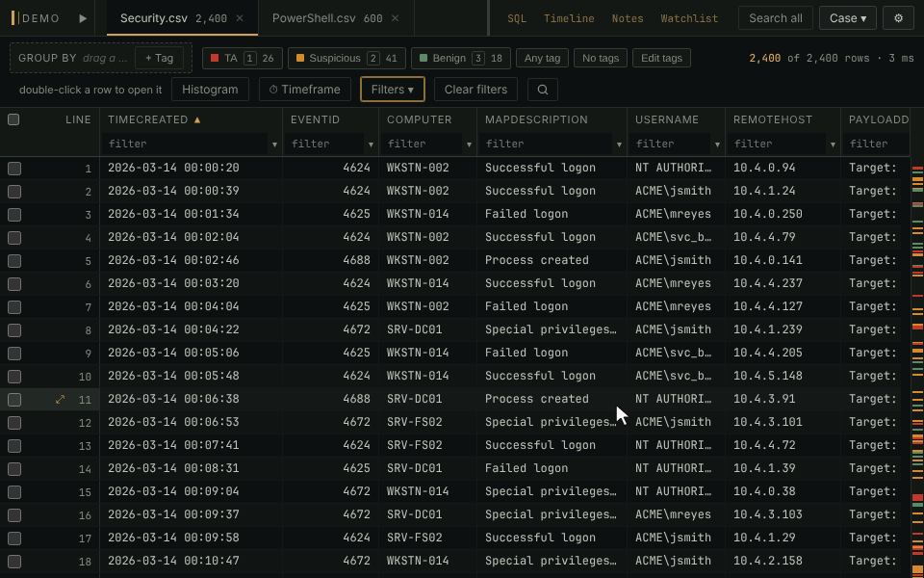Sort by the USERNAME column header
The width and height of the screenshot is (924, 578).
point(667,119)
